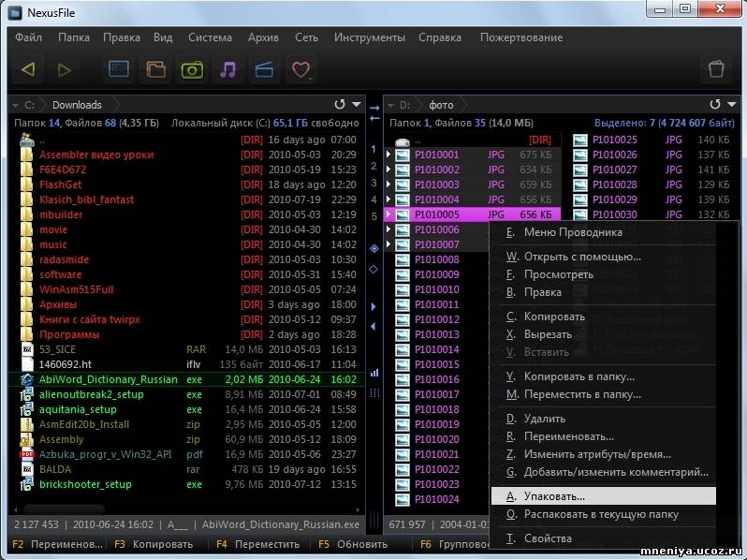The width and height of the screenshot is (747, 560).
Task: Open the desktop/computer shortcut icon in toolbar
Action: point(118,69)
